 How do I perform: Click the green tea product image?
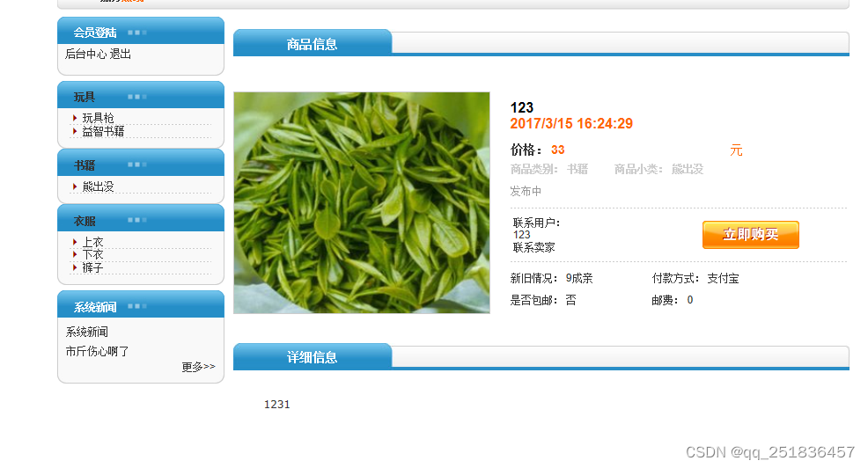(x=362, y=202)
